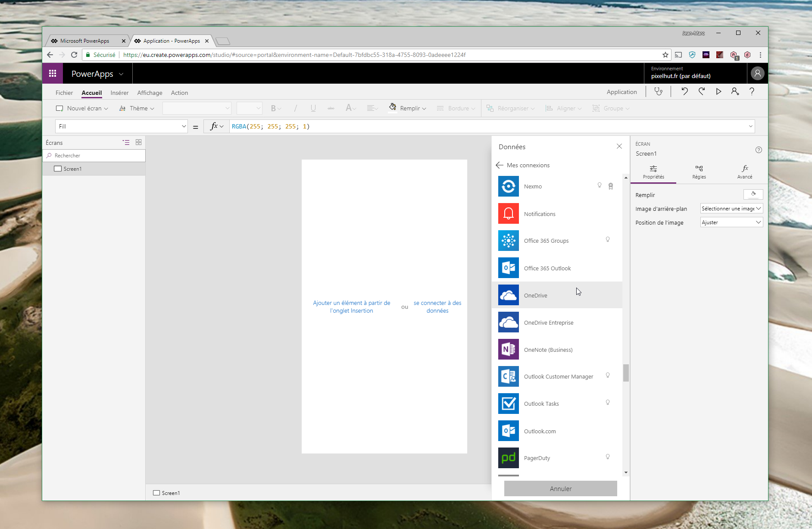Close the Données panel
This screenshot has height=529, width=812.
click(619, 147)
